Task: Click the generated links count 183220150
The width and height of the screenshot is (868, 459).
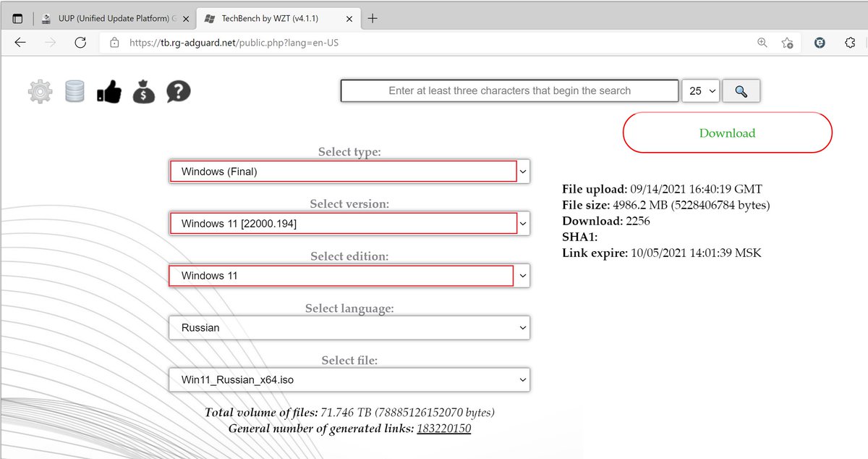Action: 443,429
